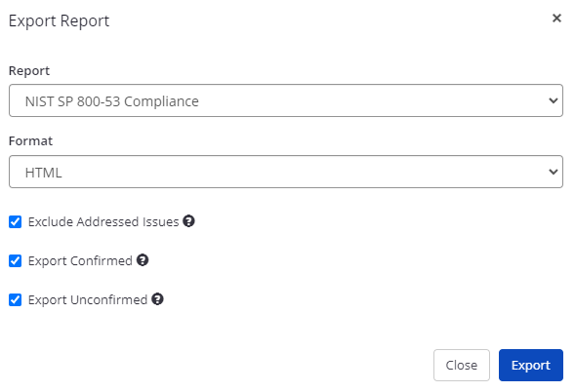Click the question mark beside Export Confirmed
This screenshot has height=392, width=575.
tap(143, 260)
